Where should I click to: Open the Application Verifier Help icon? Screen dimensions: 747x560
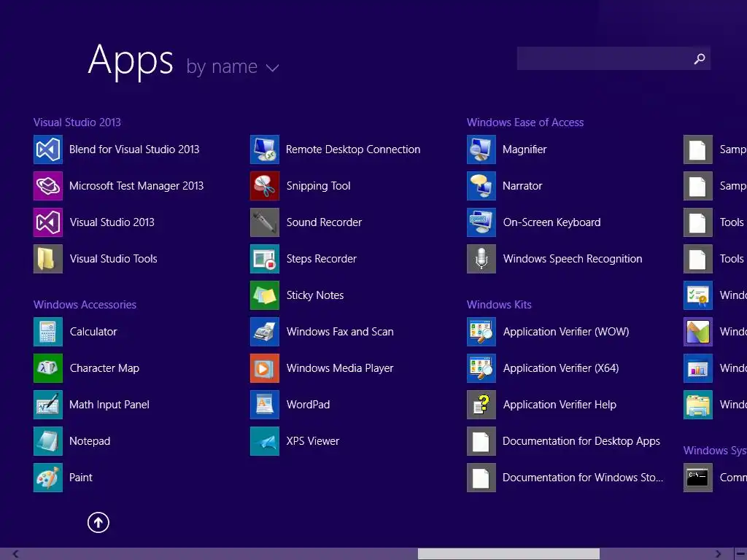point(481,405)
